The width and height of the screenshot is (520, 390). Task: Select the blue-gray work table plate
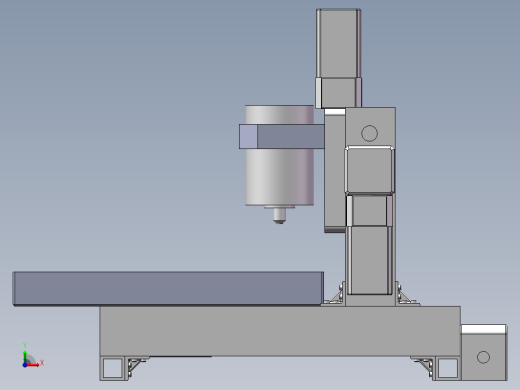click(168, 288)
